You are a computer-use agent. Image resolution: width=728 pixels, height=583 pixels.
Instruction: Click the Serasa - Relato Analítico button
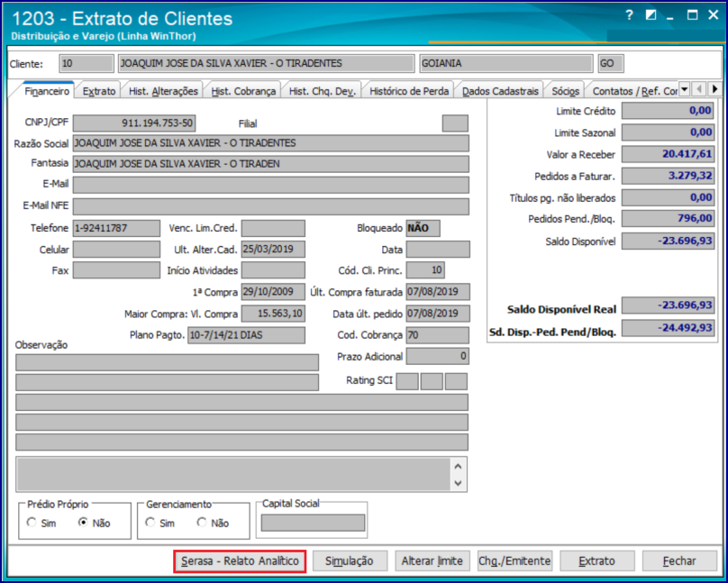(240, 561)
